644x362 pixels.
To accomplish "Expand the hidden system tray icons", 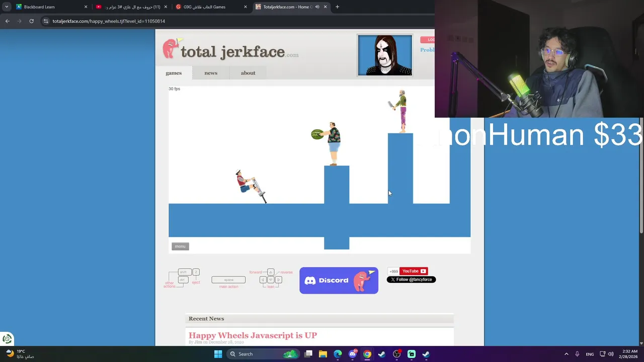I will pyautogui.click(x=566, y=354).
